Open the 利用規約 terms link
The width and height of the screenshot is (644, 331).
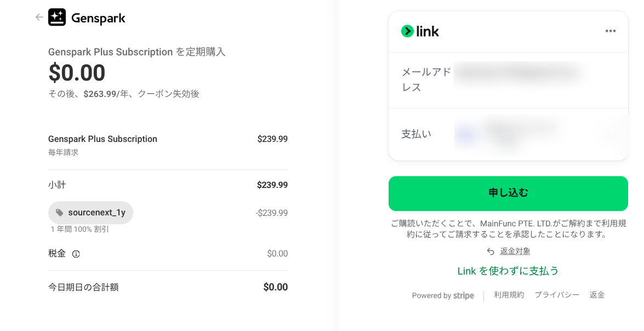coord(509,295)
